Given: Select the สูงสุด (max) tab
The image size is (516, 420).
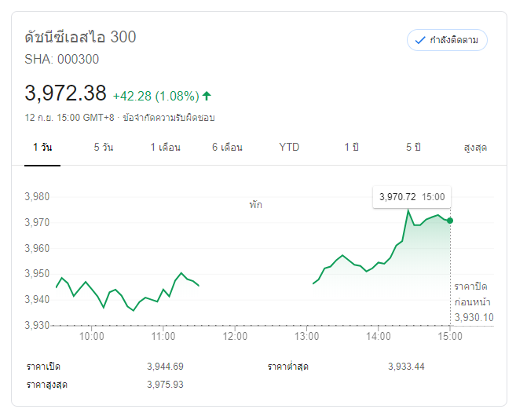Looking at the screenshot, I should (475, 147).
